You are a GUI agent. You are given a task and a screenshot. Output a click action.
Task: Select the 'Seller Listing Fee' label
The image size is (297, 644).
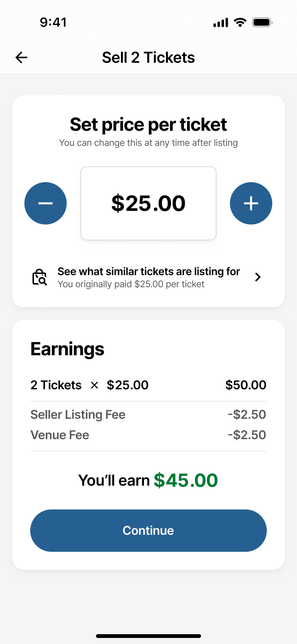click(78, 415)
